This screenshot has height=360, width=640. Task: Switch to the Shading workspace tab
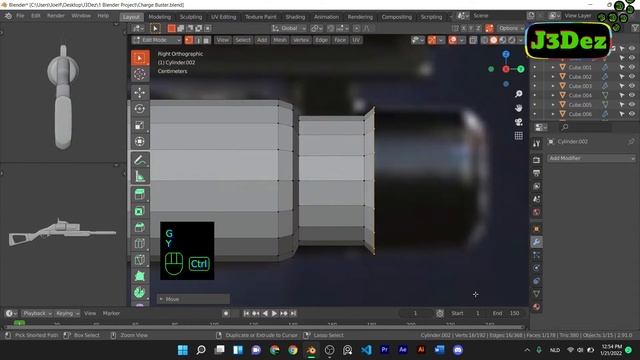[295, 17]
